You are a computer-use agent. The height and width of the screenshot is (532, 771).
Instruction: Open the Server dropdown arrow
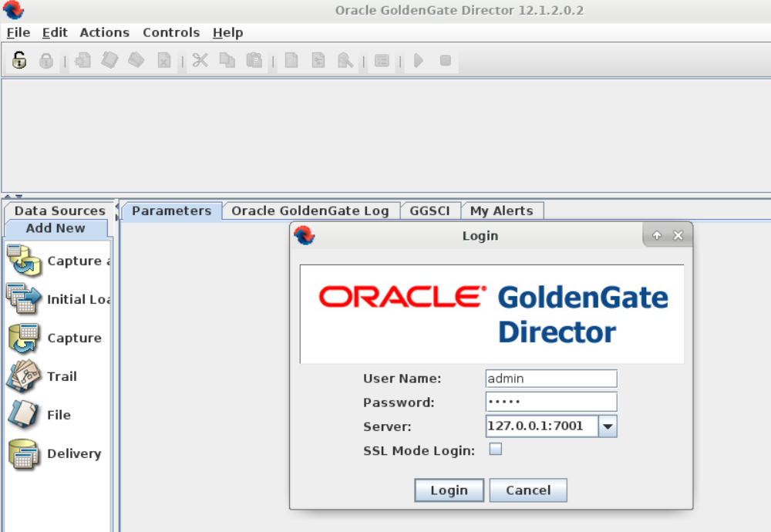tap(608, 426)
